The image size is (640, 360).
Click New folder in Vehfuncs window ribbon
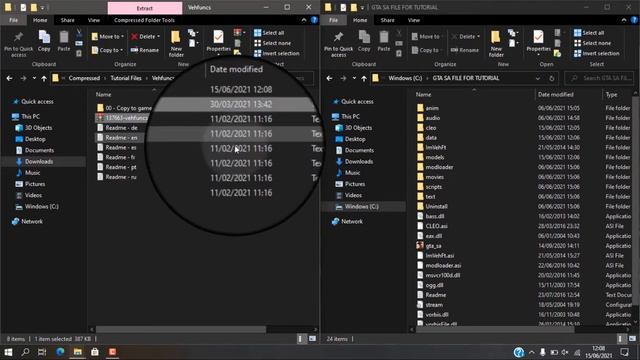(x=176, y=44)
